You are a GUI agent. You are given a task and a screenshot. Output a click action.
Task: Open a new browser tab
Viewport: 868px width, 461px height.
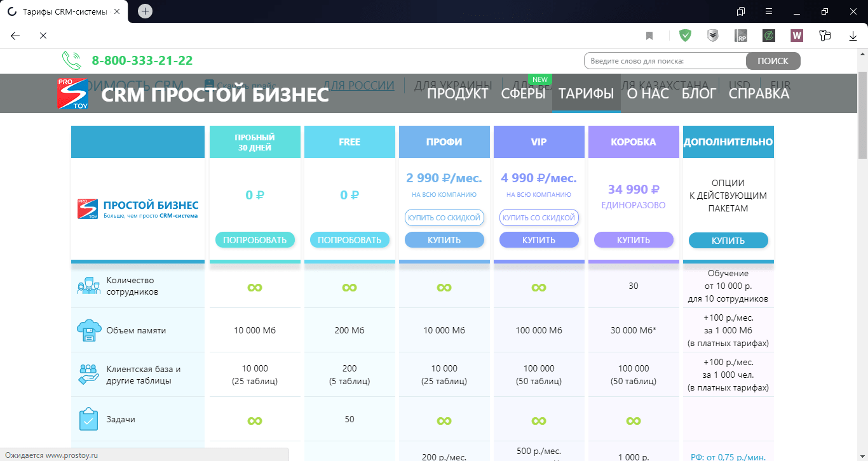pos(146,11)
